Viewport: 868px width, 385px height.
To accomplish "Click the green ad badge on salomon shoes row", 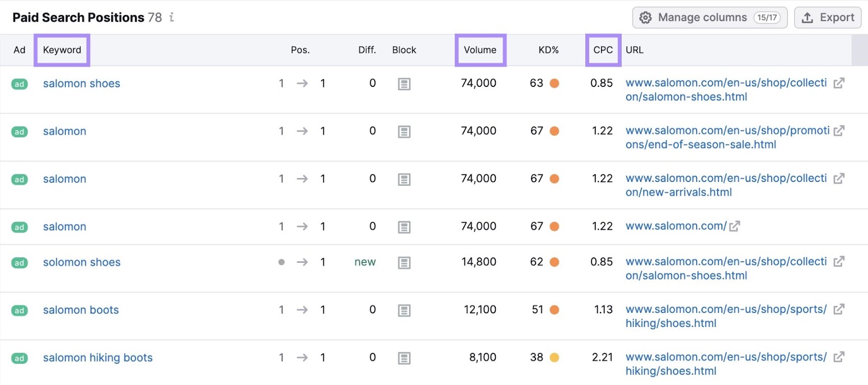I will [x=20, y=84].
